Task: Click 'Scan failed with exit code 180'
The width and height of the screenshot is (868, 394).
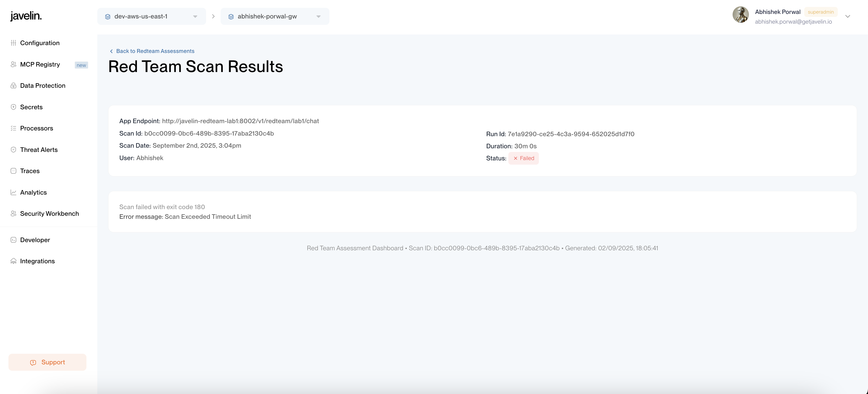Action: pos(162,207)
